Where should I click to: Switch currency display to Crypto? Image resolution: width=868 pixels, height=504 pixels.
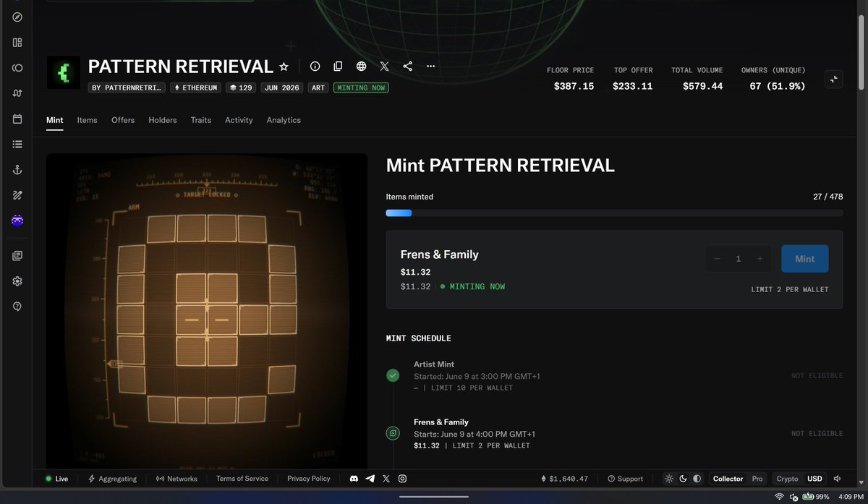pos(787,479)
